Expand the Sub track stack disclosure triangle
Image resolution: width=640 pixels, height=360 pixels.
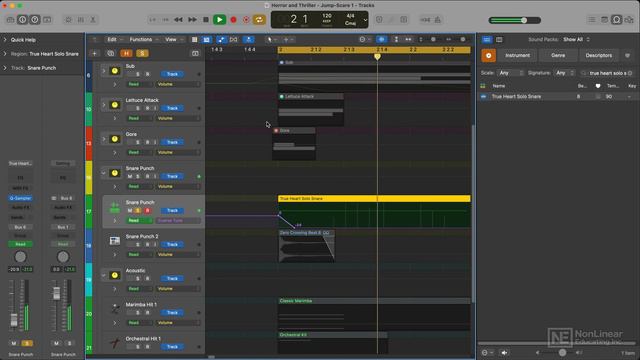[x=104, y=71]
